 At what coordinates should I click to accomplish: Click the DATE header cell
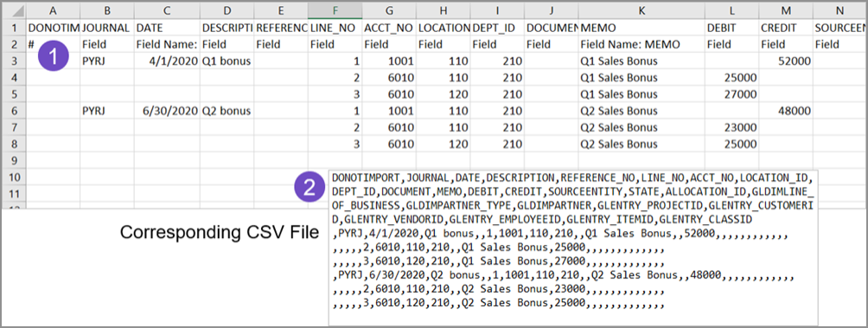click(x=167, y=27)
